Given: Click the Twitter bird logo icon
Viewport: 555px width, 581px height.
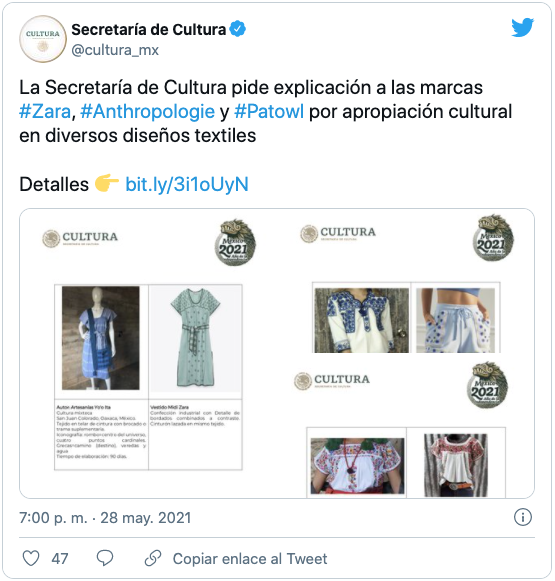Looking at the screenshot, I should pyautogui.click(x=522, y=27).
